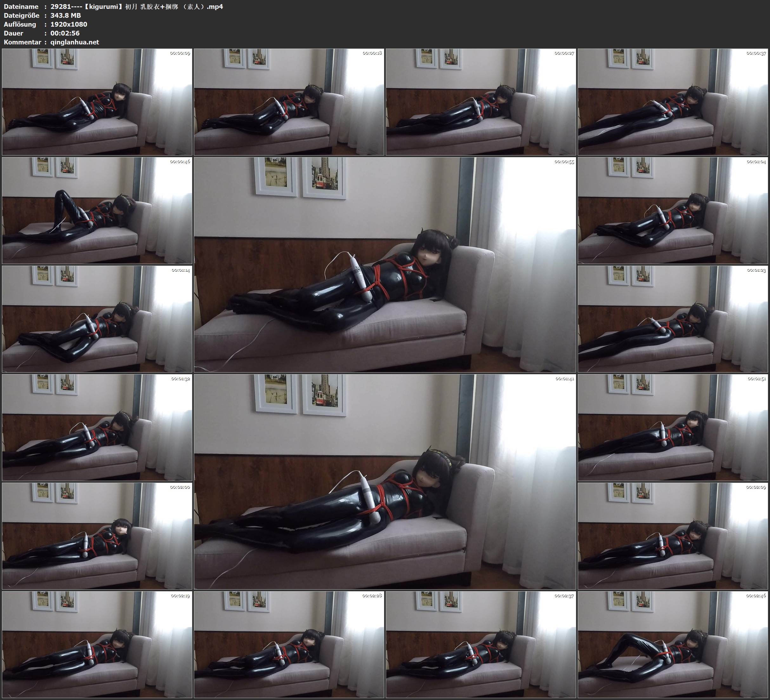Select the thumbnail at 00:00:27
The height and width of the screenshot is (700, 770).
point(481,102)
